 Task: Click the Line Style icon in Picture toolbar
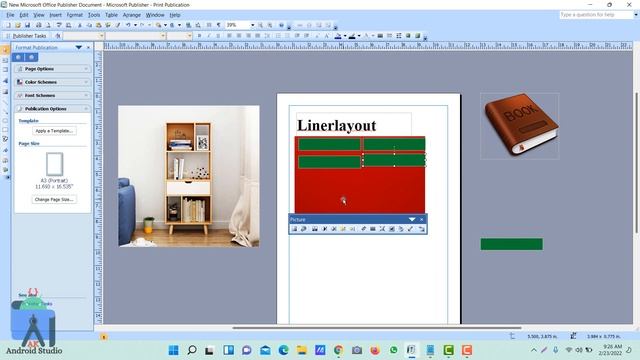coord(373,229)
